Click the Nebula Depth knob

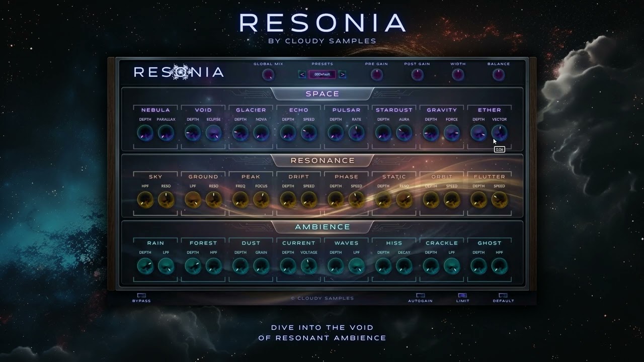point(145,133)
